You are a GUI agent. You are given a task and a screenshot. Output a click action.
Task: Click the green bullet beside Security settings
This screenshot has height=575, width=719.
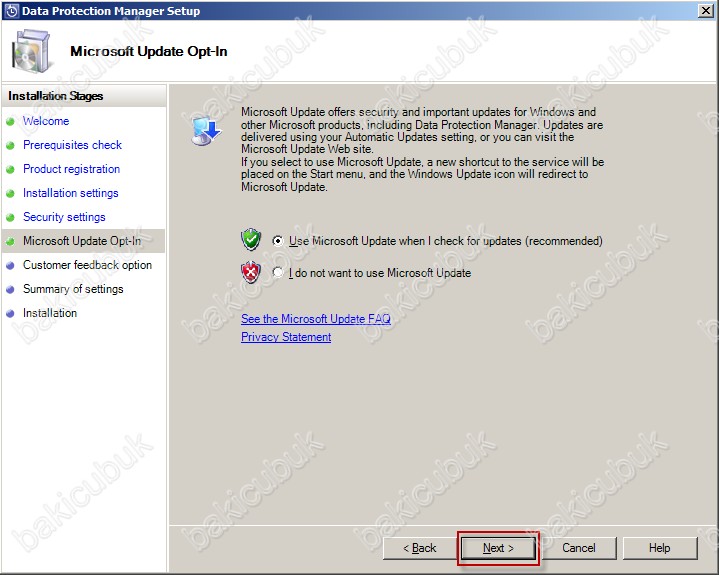point(10,217)
